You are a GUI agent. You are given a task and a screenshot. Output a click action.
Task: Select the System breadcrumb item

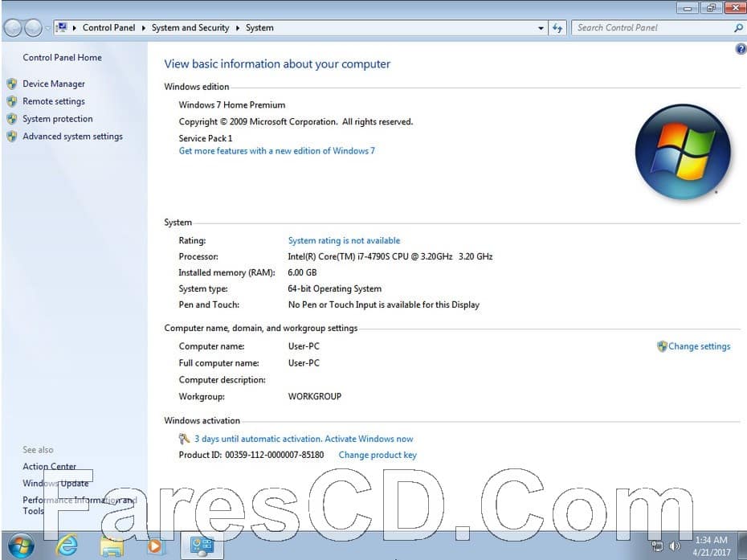coord(259,27)
